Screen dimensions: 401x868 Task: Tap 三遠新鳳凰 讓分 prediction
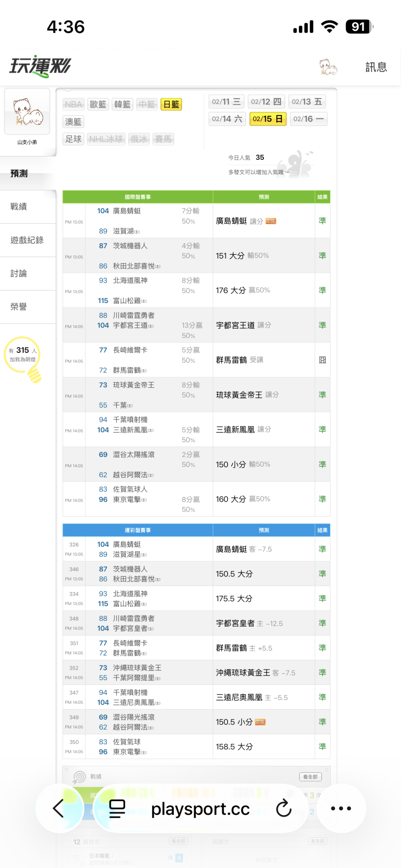[x=244, y=429]
